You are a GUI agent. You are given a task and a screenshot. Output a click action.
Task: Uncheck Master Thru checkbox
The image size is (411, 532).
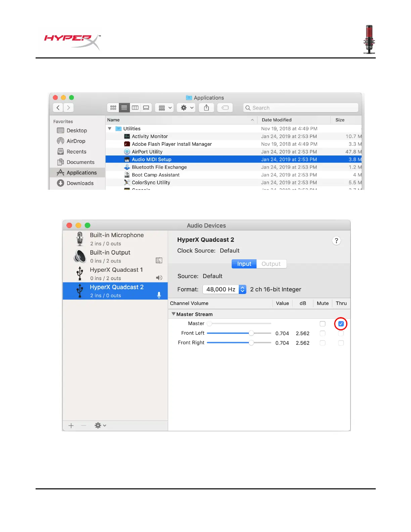click(x=341, y=324)
